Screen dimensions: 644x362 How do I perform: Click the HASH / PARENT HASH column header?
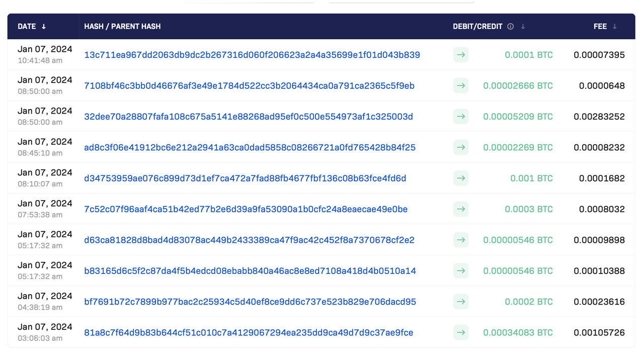tap(122, 26)
